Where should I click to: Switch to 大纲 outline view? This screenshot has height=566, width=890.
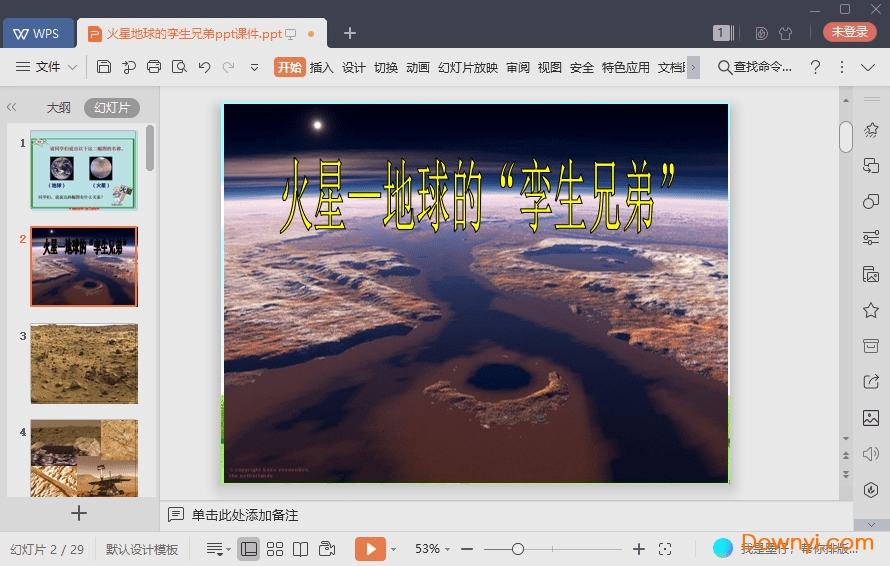click(58, 107)
